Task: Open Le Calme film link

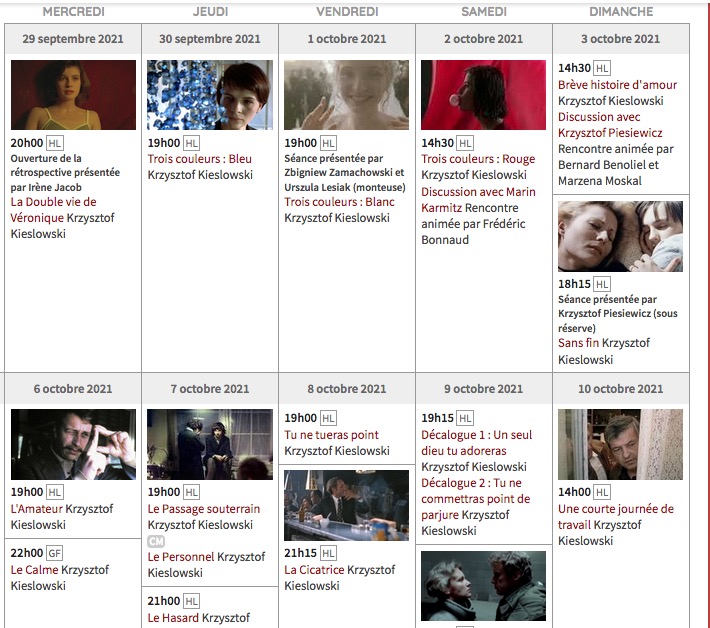Action: pyautogui.click(x=34, y=570)
